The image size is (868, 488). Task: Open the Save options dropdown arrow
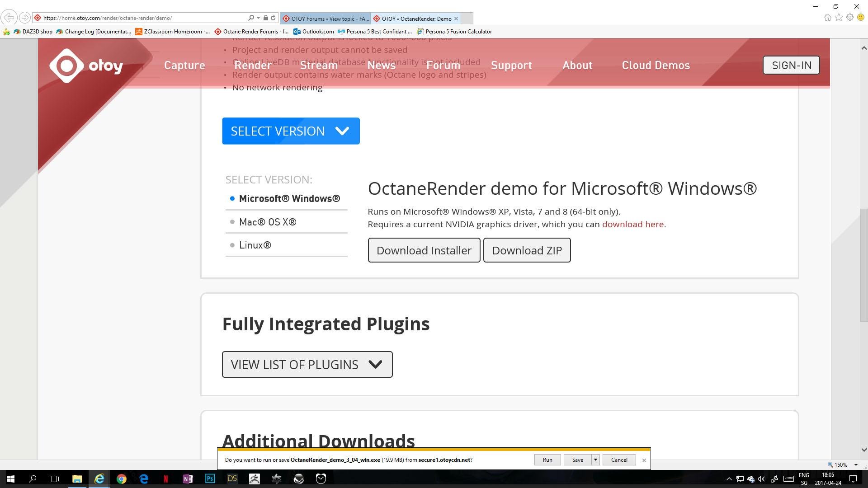pos(595,460)
